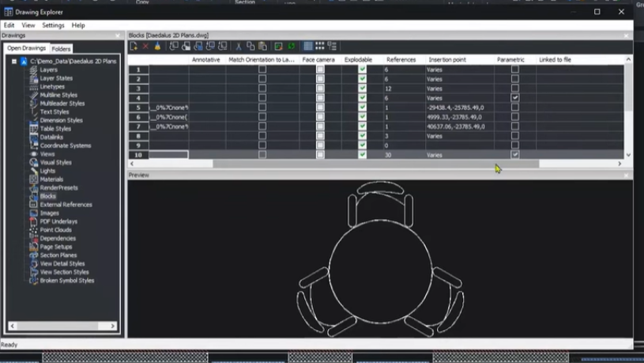Image resolution: width=644 pixels, height=363 pixels.
Task: Select Page Setups in the tree
Action: tap(56, 247)
